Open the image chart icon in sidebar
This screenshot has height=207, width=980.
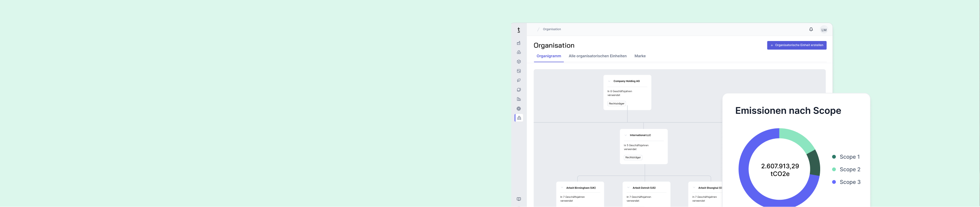click(x=519, y=71)
